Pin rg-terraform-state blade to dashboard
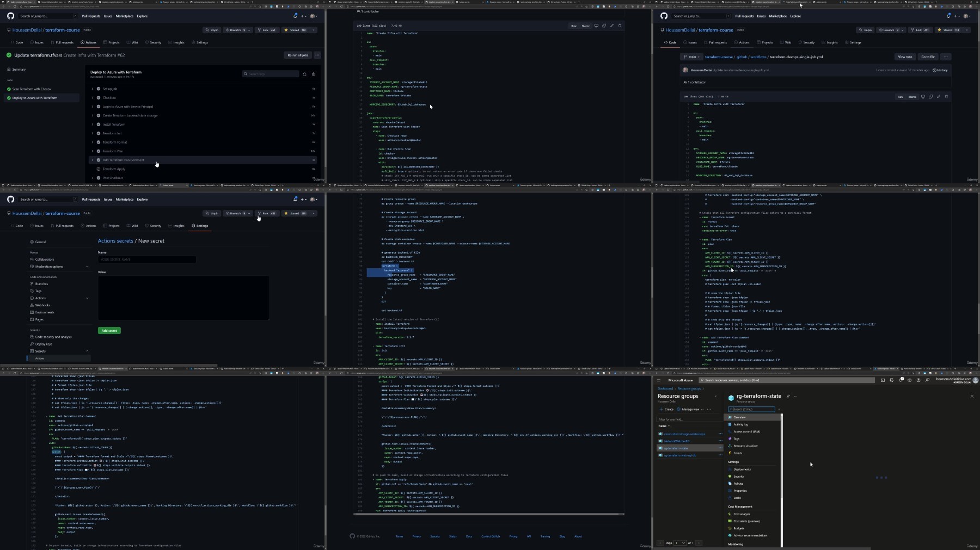The image size is (980, 550). coord(788,396)
